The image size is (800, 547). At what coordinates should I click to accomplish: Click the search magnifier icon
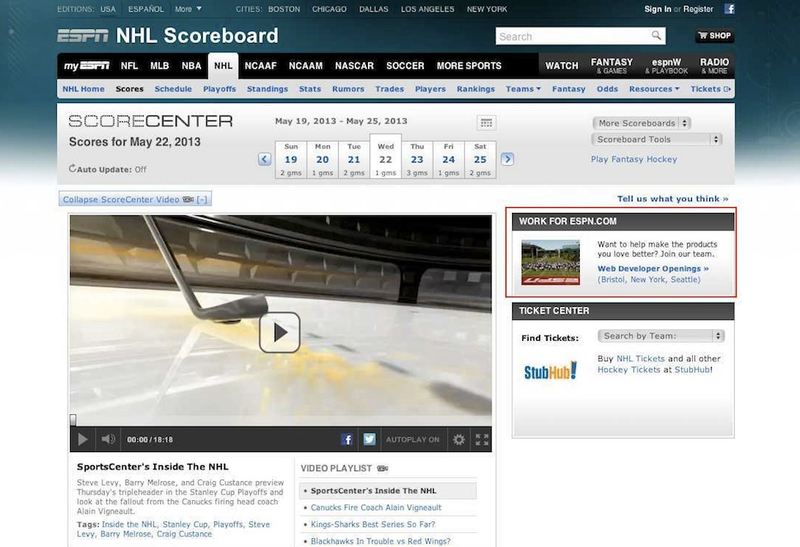pyautogui.click(x=656, y=36)
